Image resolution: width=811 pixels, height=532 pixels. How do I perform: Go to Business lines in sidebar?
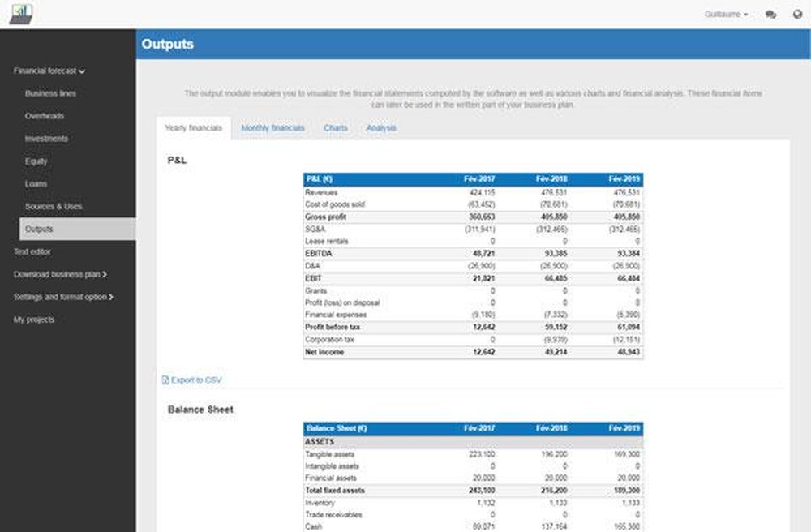click(50, 93)
